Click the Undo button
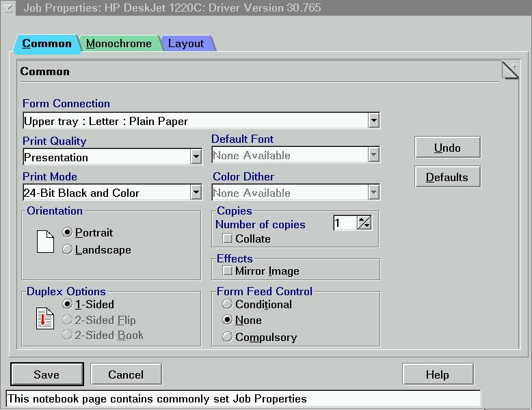The height and width of the screenshot is (410, 532). (x=447, y=148)
